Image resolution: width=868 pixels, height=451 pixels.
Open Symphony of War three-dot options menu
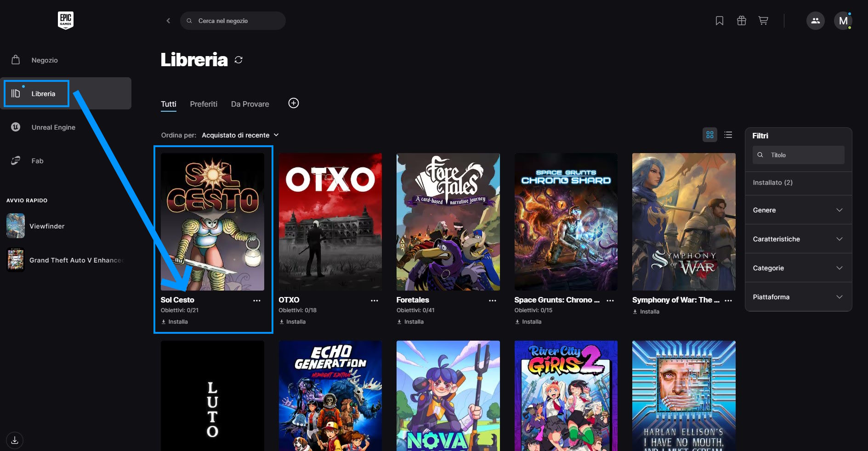tap(728, 301)
